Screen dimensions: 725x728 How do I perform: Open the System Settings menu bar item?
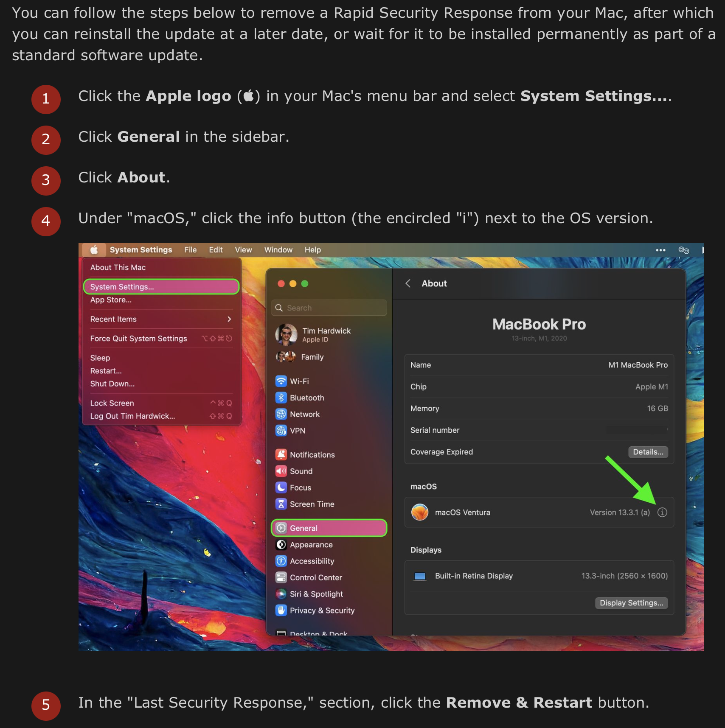pyautogui.click(x=141, y=250)
